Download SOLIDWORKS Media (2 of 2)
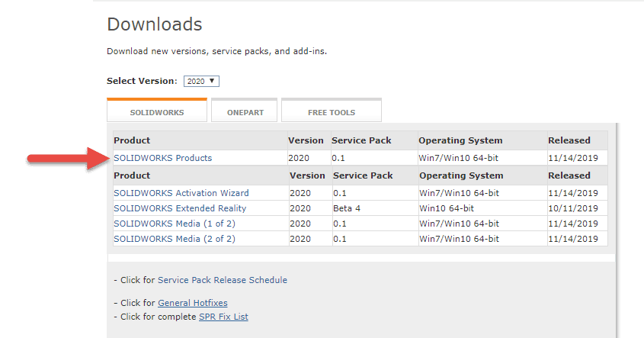Viewport: 644px width, 338px height. pyautogui.click(x=175, y=239)
